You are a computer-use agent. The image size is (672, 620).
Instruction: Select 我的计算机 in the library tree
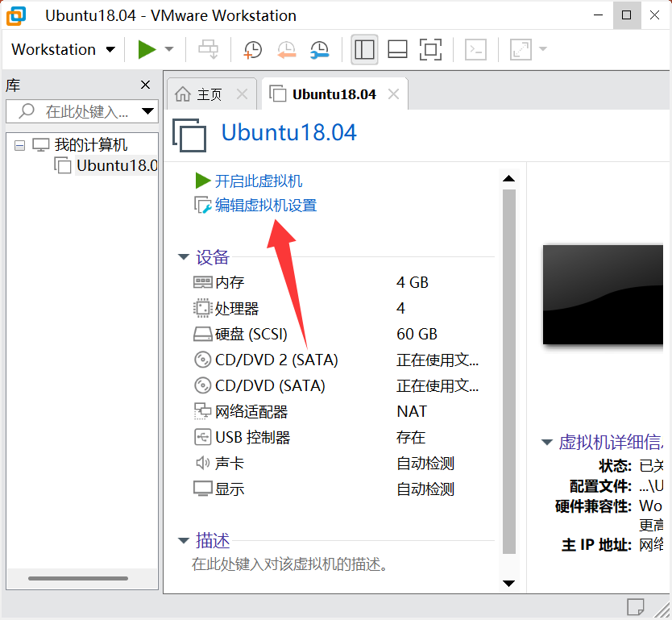pos(90,145)
